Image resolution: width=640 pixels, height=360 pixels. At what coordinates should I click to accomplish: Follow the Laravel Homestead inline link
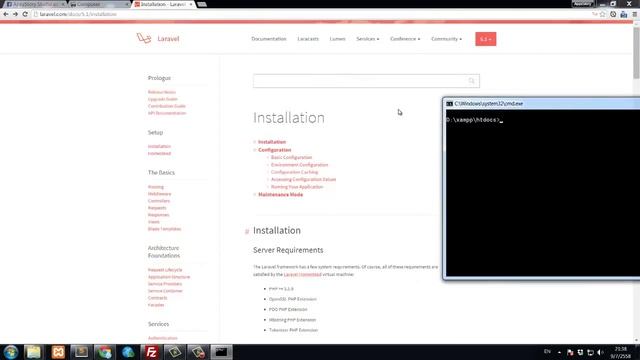pyautogui.click(x=302, y=275)
